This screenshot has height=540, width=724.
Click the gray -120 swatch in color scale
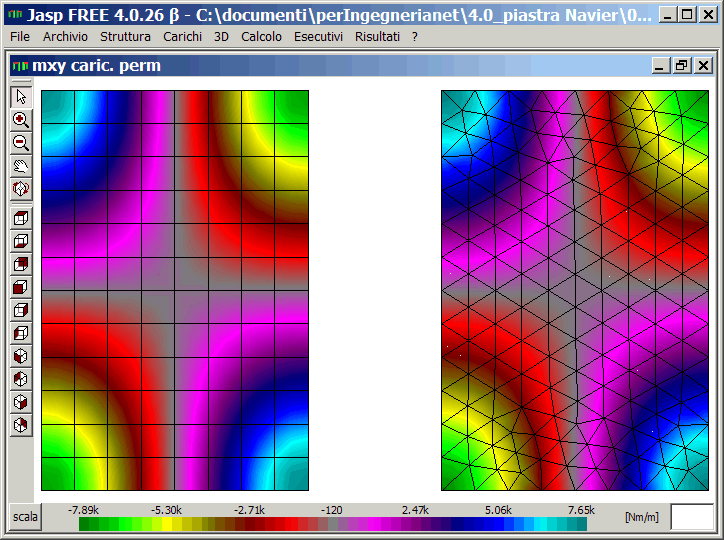point(332,524)
